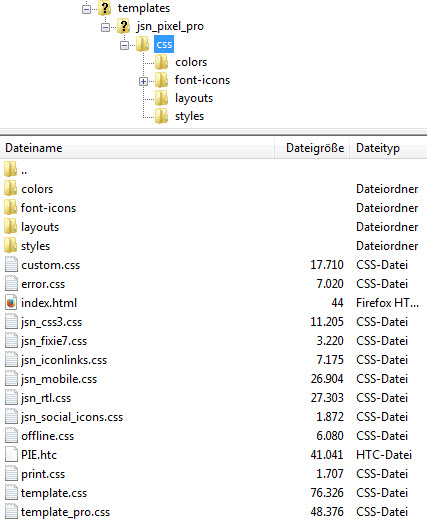The image size is (427, 524).
Task: Click colors folder icon in file list
Action: tap(11, 188)
